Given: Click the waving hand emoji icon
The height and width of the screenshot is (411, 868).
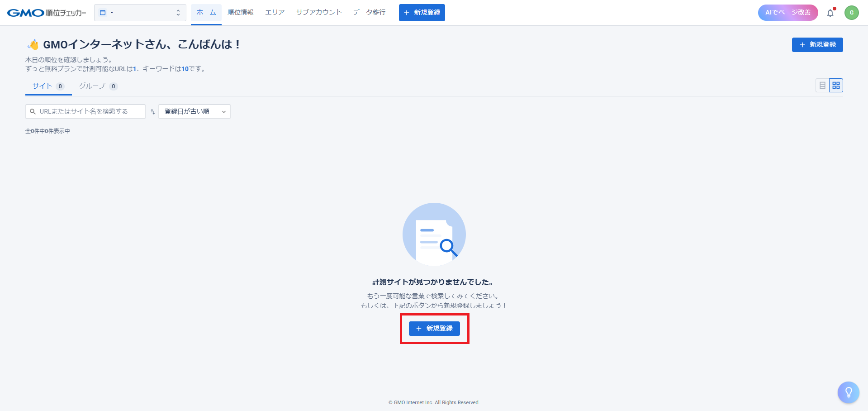Looking at the screenshot, I should coord(33,44).
